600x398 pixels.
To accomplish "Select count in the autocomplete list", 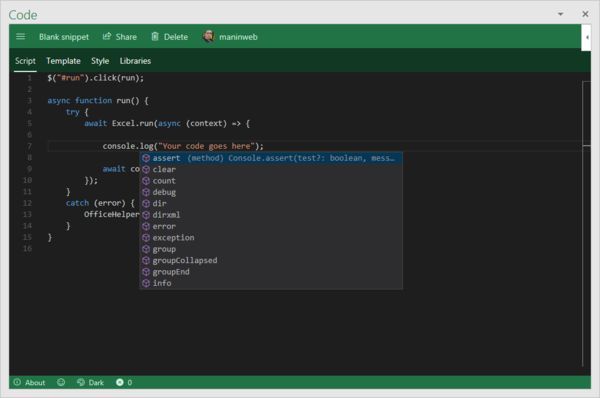I will [x=271, y=181].
